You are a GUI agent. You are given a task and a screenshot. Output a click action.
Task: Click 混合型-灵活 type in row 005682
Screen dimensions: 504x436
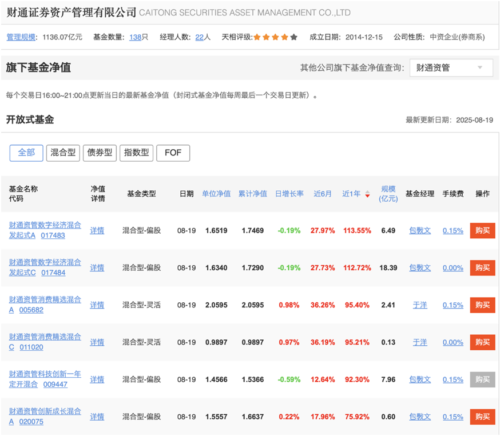coord(141,305)
